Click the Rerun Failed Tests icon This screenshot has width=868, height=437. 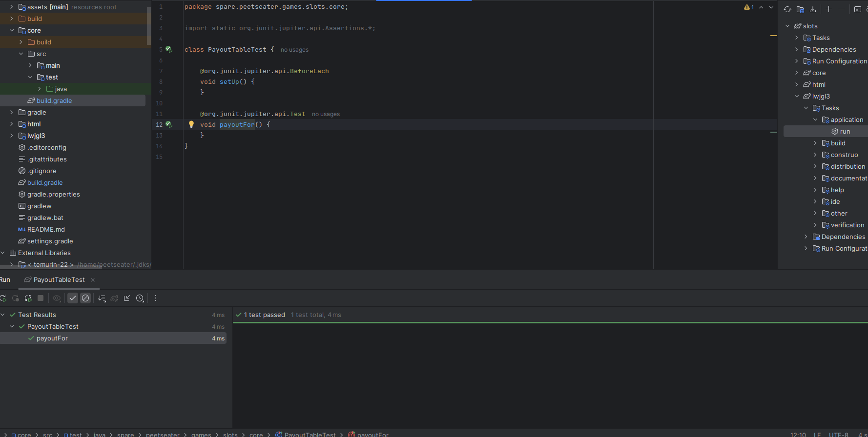[16, 298]
